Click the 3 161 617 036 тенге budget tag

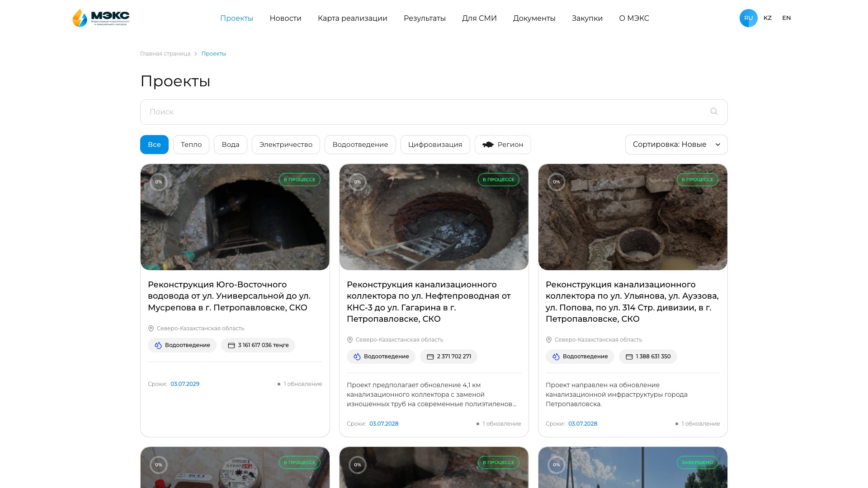click(258, 345)
